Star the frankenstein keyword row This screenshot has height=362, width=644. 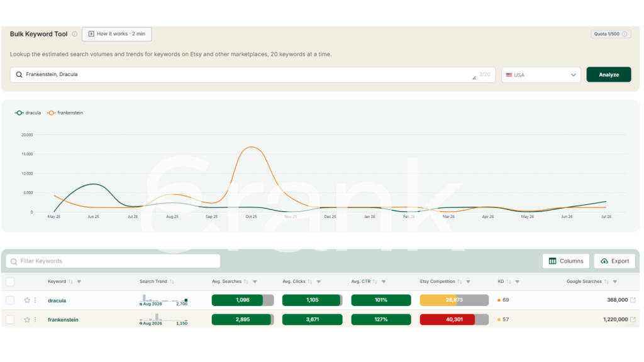(x=27, y=320)
